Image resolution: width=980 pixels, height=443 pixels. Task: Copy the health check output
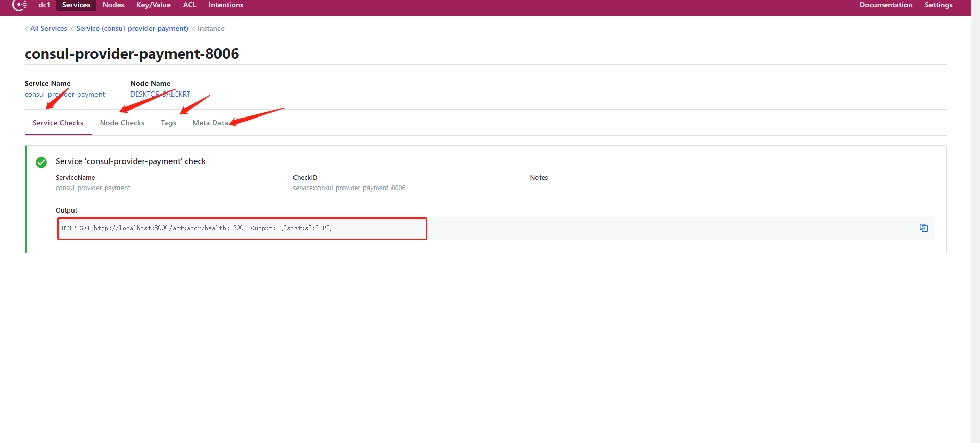point(923,228)
